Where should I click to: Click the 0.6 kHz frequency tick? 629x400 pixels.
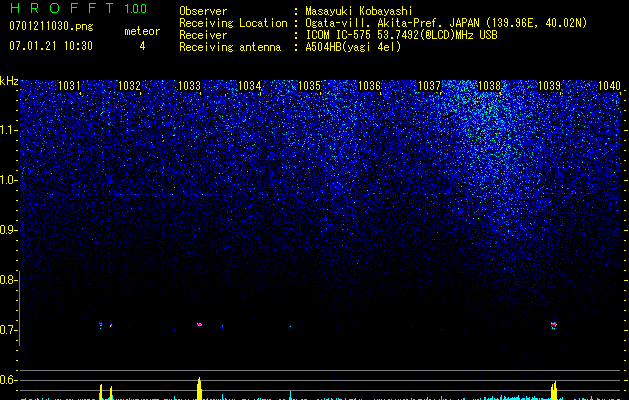pyautogui.click(x=9, y=380)
